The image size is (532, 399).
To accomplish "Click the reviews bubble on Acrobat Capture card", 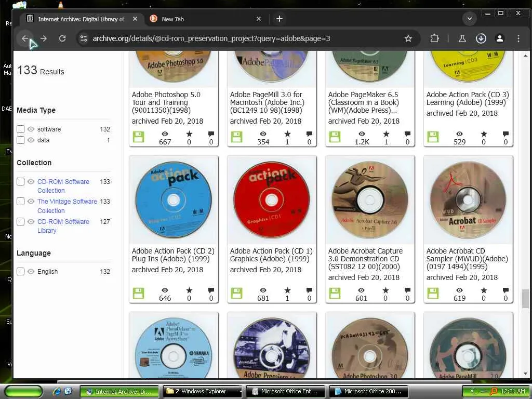I will point(407,290).
